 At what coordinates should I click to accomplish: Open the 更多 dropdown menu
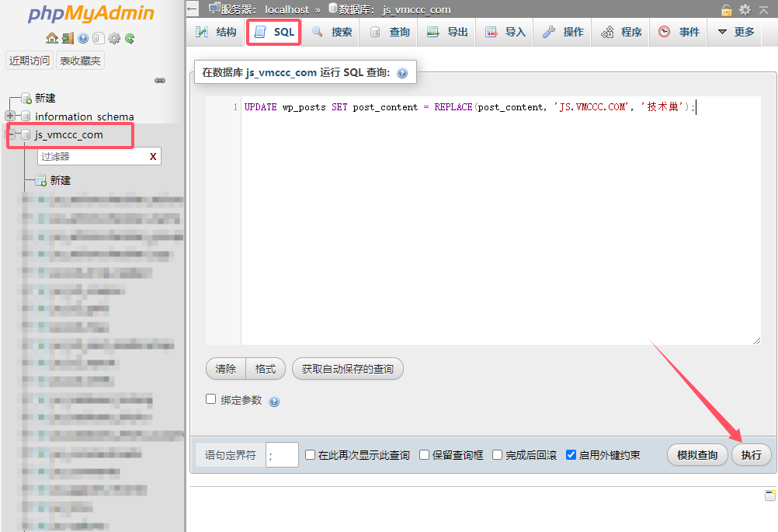(x=735, y=32)
